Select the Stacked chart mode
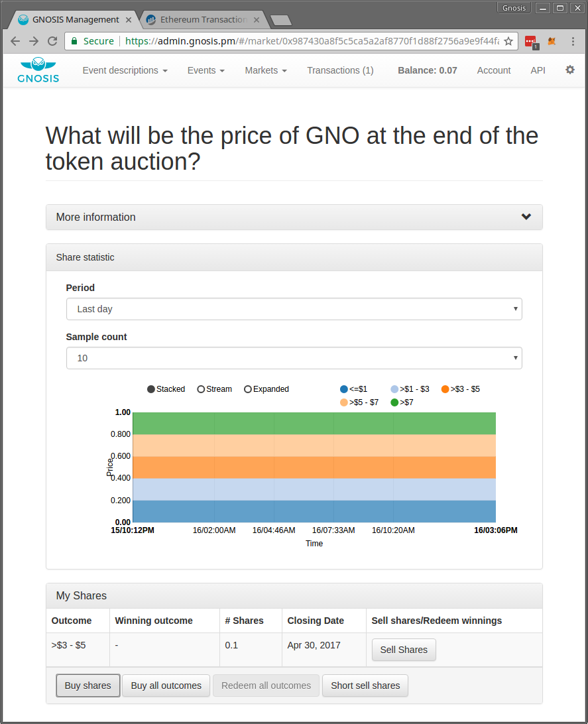The width and height of the screenshot is (588, 724). point(151,389)
